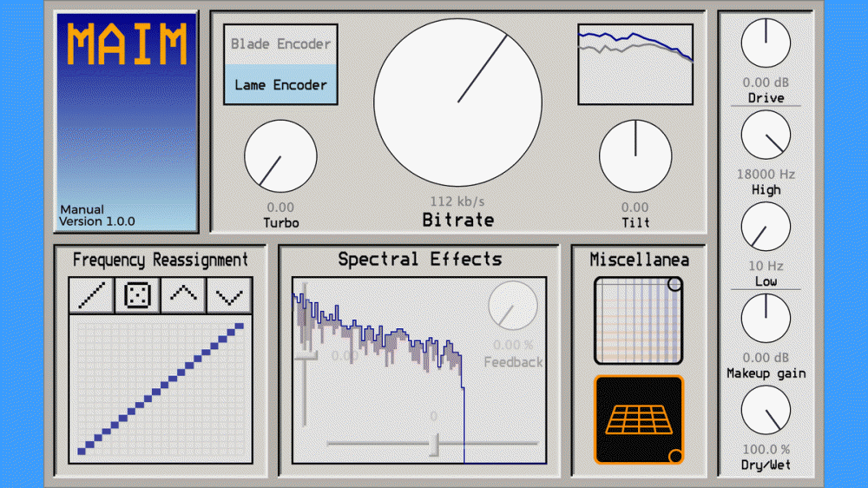Click the High frequency cutoff knob
This screenshot has height=488, width=868.
766,135
